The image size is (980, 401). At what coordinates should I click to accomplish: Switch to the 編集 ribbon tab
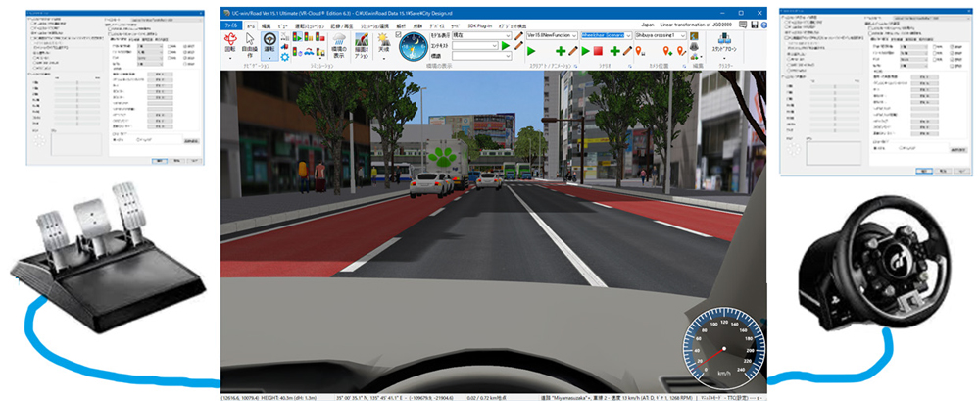click(x=266, y=26)
